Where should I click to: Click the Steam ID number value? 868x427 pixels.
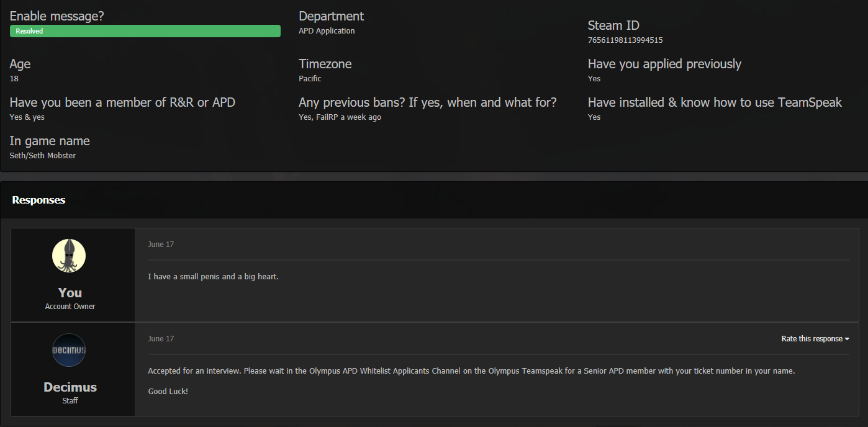[625, 40]
